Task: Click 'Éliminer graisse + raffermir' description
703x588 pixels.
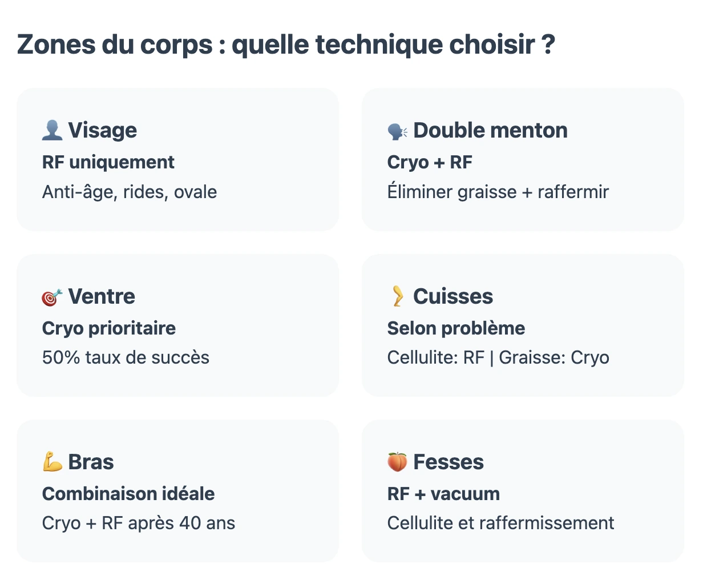Action: tap(498, 192)
